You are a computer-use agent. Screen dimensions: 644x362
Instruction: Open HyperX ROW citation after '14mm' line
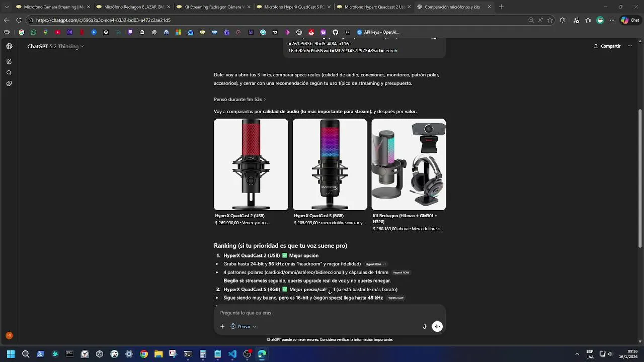coord(401,273)
